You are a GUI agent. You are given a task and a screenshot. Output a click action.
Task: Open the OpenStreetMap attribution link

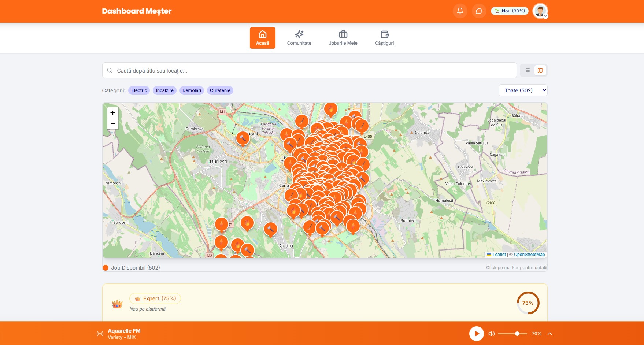529,254
